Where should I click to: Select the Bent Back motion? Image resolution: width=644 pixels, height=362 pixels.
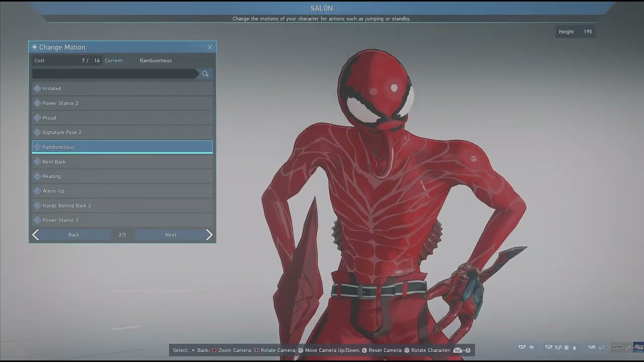pos(122,161)
